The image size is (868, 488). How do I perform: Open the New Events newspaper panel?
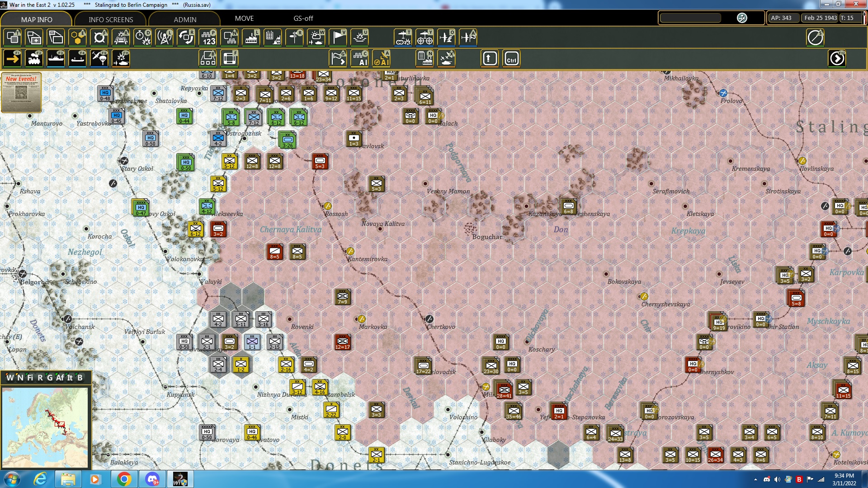tap(21, 93)
